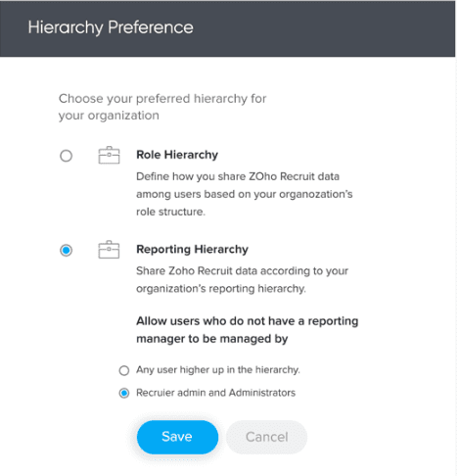Image resolution: width=458 pixels, height=476 pixels.
Task: Click the 'Any user higher up in the hierarchy' label
Action: tap(218, 370)
